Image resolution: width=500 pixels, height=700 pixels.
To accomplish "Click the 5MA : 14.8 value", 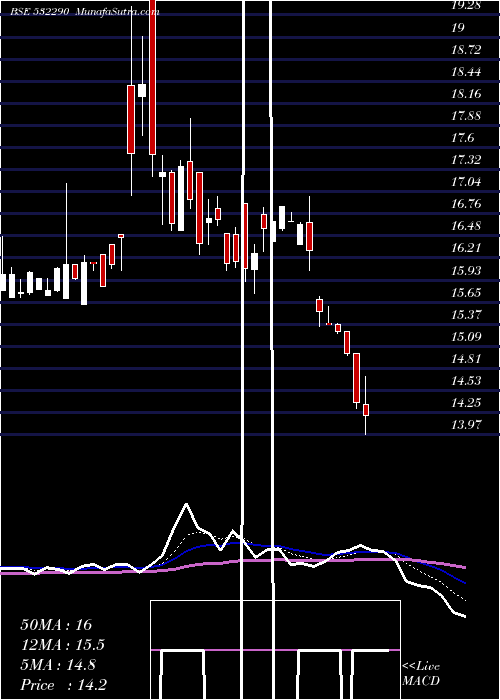I will click(x=58, y=665).
